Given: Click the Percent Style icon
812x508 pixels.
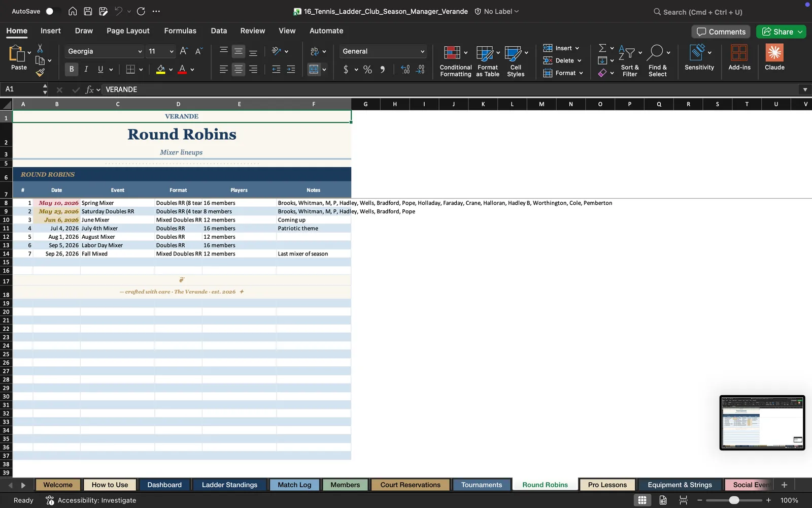Looking at the screenshot, I should tap(367, 70).
